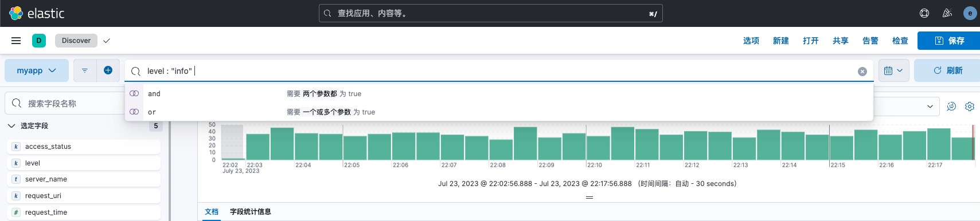This screenshot has height=221, width=980.
Task: Click the 打开 open menu item
Action: (811, 41)
